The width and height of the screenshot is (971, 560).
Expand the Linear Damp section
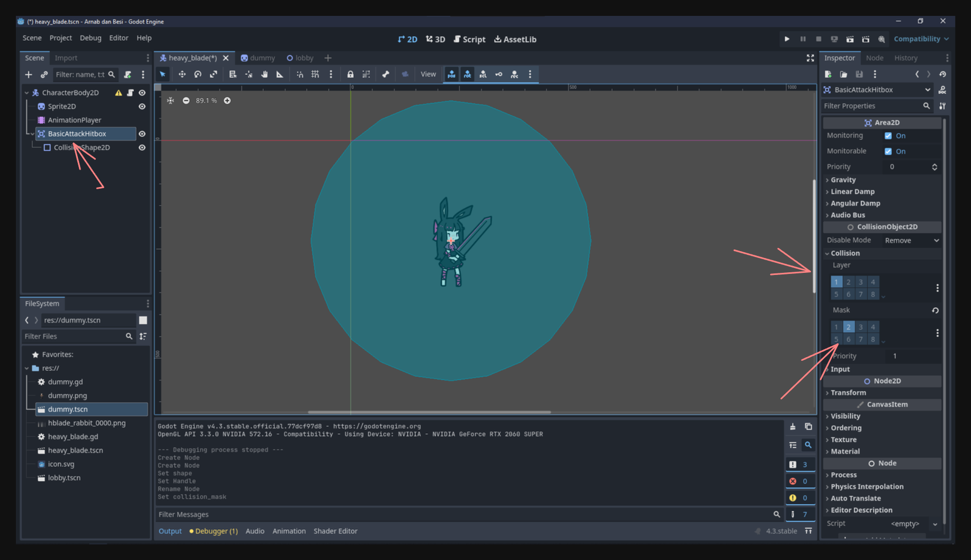coord(851,192)
